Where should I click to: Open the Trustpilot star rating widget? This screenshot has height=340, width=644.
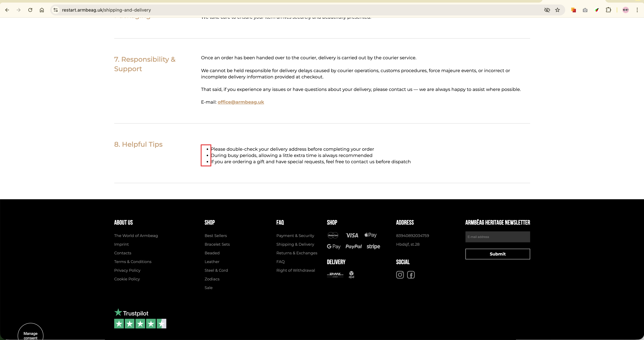[x=140, y=323]
